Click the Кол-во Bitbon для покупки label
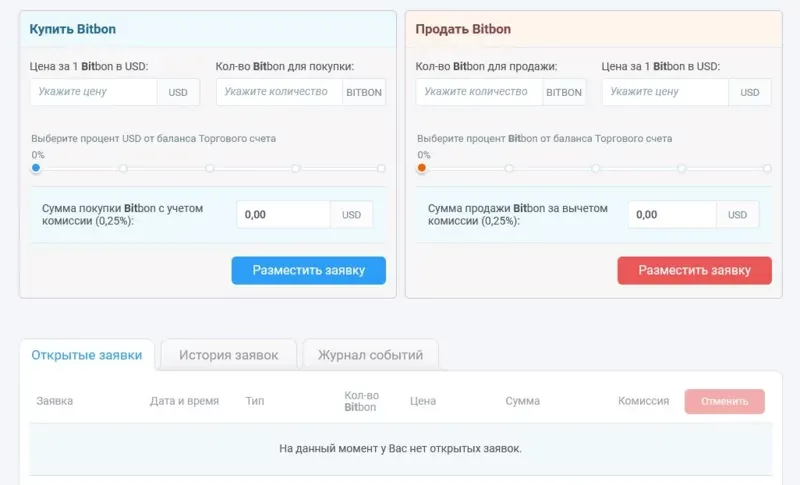This screenshot has height=485, width=800. 285,66
